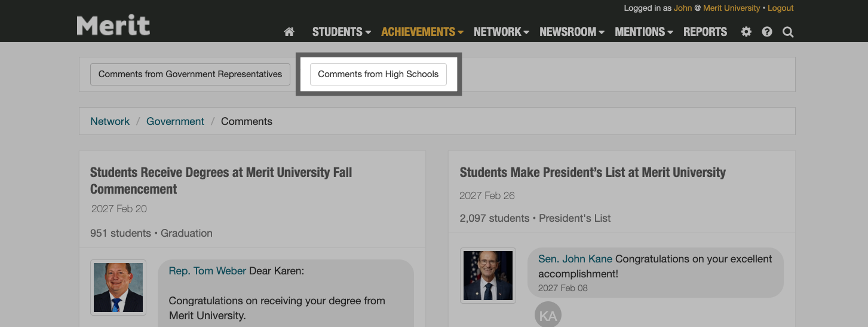Screen dimensions: 868x327
Task: Log out via the Logout link
Action: 781,8
